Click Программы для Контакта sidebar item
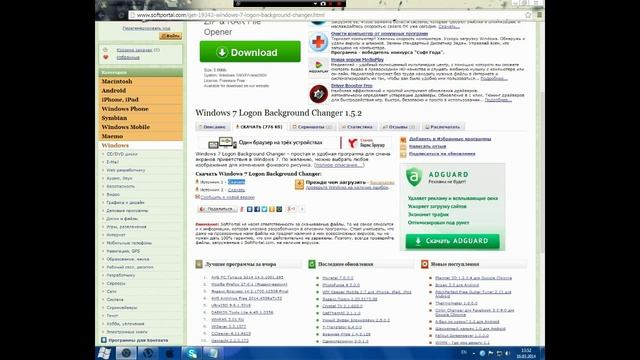This screenshot has width=640, height=360. [138, 340]
